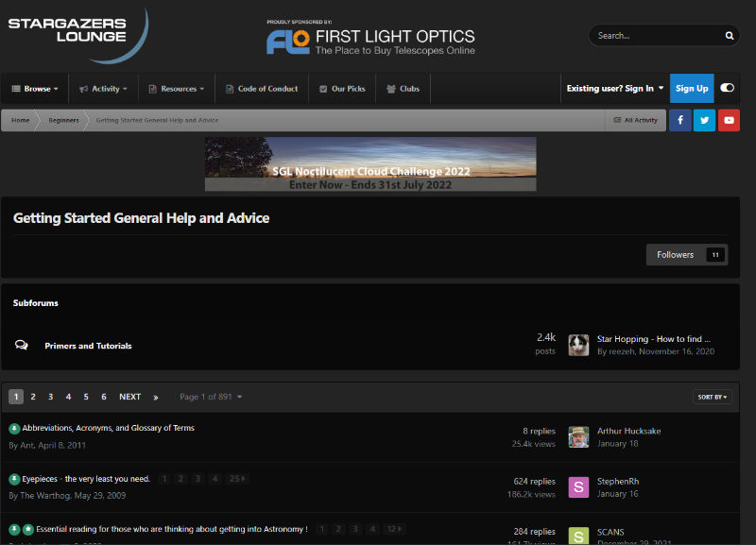Open the YouTube social icon

[x=729, y=120]
